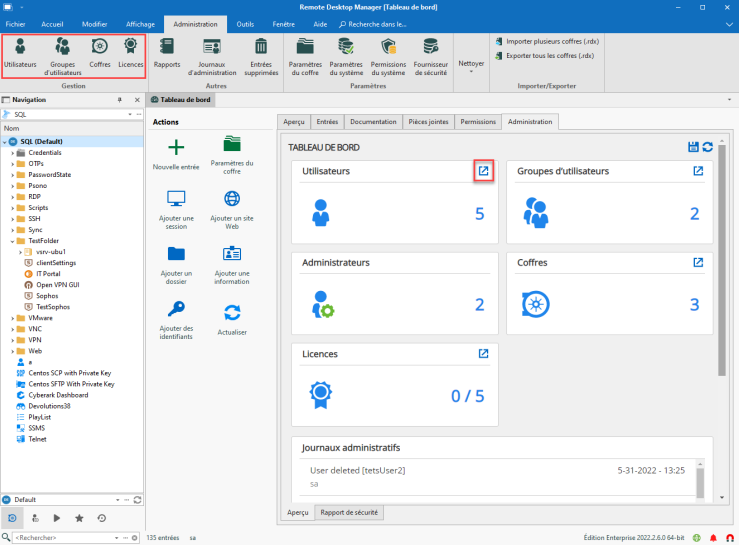Open Paramètres du système
Screen dimensions: 740x545
pyautogui.click(x=346, y=57)
